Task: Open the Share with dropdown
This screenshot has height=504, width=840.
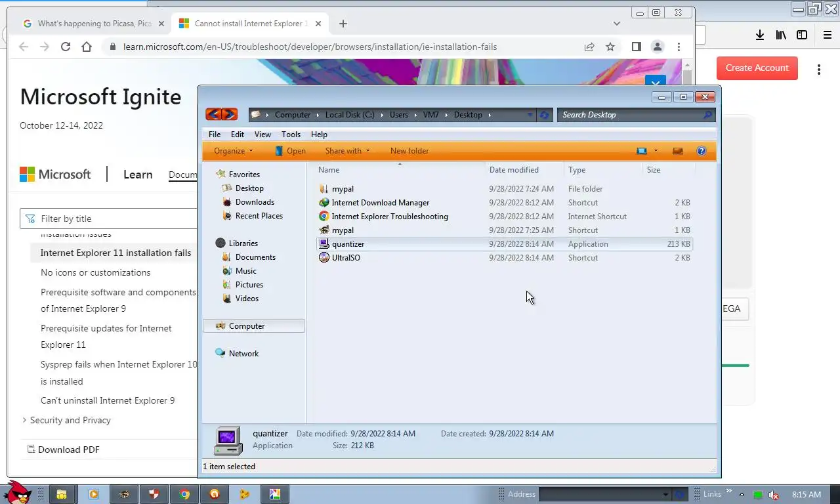Action: tap(347, 151)
